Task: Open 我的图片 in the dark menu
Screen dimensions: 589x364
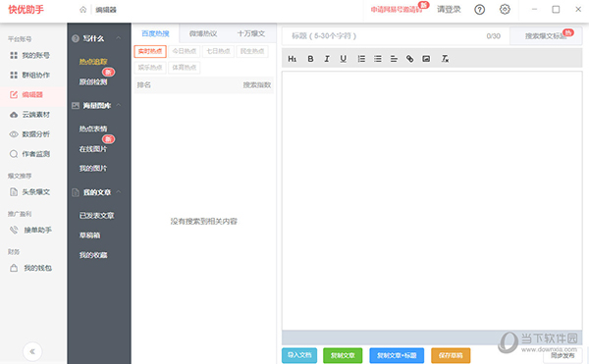Action: 93,169
